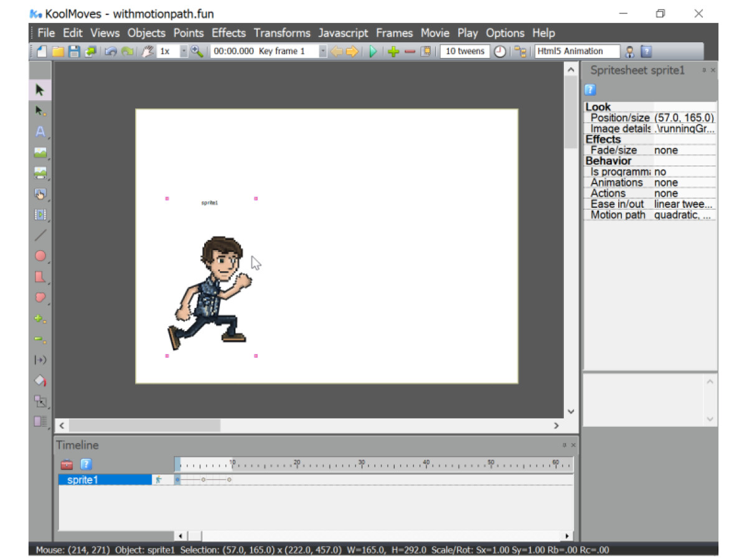This screenshot has width=747, height=560.
Task: Open the timeline toolbox icon
Action: point(67,464)
